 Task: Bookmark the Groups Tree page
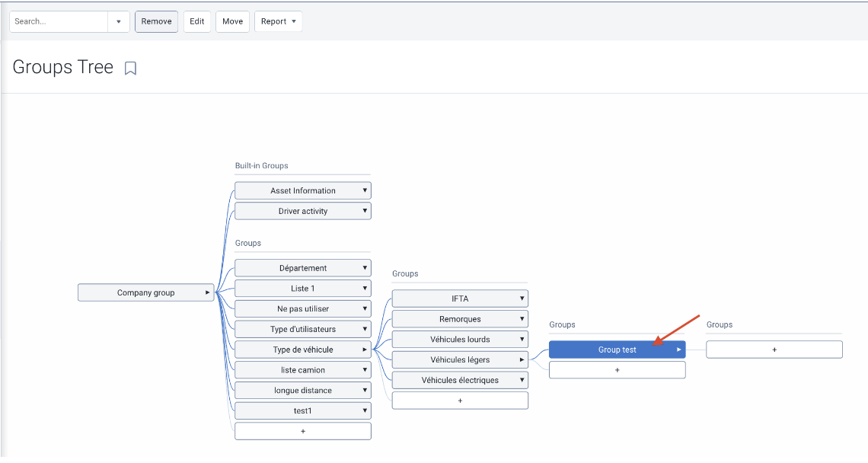pos(130,68)
